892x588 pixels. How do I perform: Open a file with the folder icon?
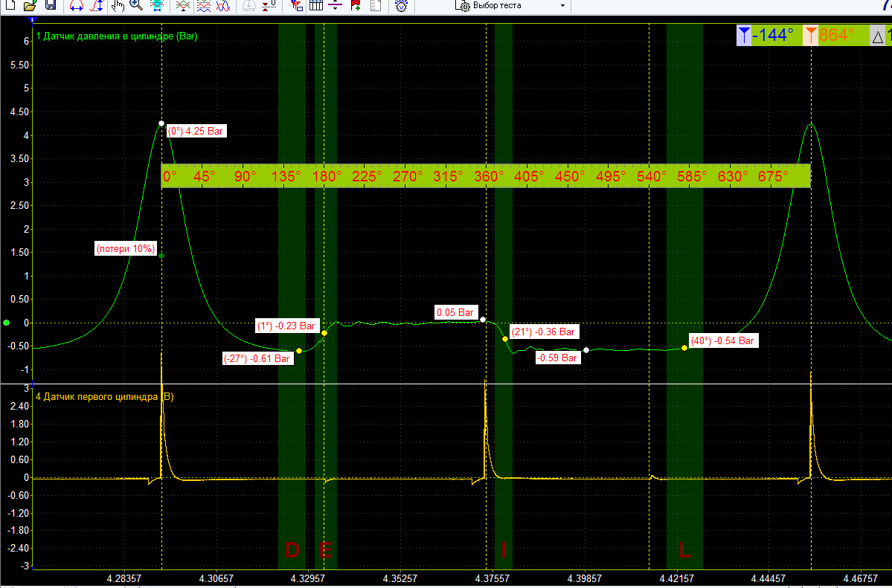pyautogui.click(x=31, y=5)
